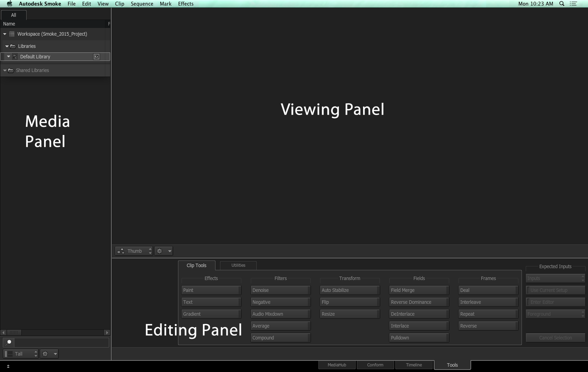Click the Field Merge button
This screenshot has width=588, height=372.
point(419,290)
